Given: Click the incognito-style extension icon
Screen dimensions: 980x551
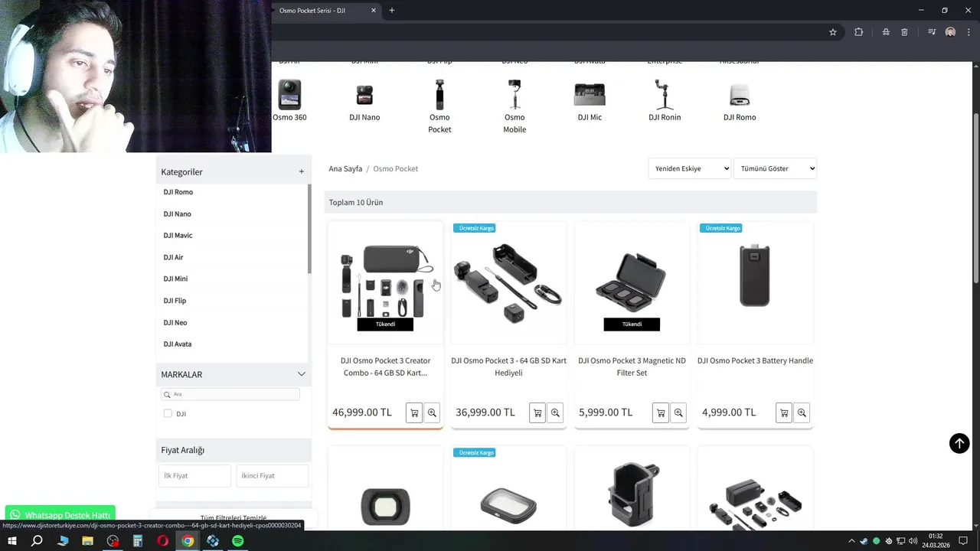Looking at the screenshot, I should tap(886, 32).
